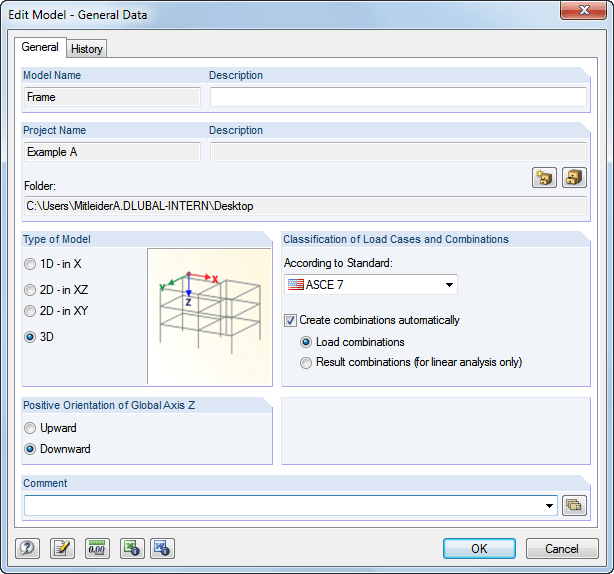Click the 3D frame model preview image

coord(209,316)
